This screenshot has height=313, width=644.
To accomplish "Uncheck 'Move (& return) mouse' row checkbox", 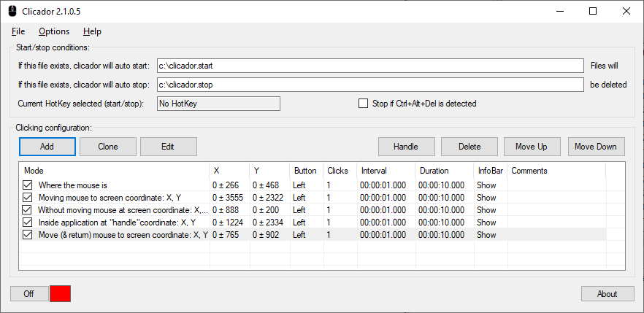I will [28, 235].
